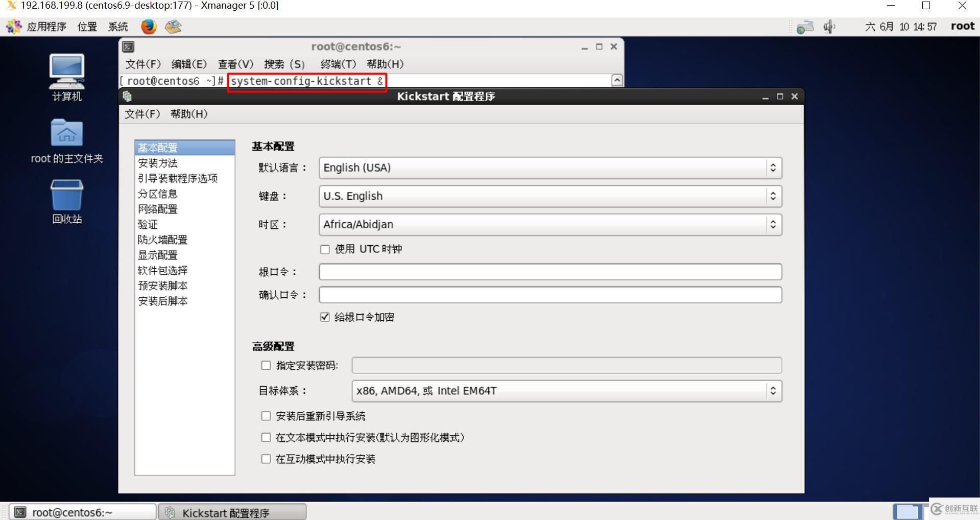Click the Kickstart window icon in titlebar
This screenshot has height=520, width=980.
tap(127, 96)
